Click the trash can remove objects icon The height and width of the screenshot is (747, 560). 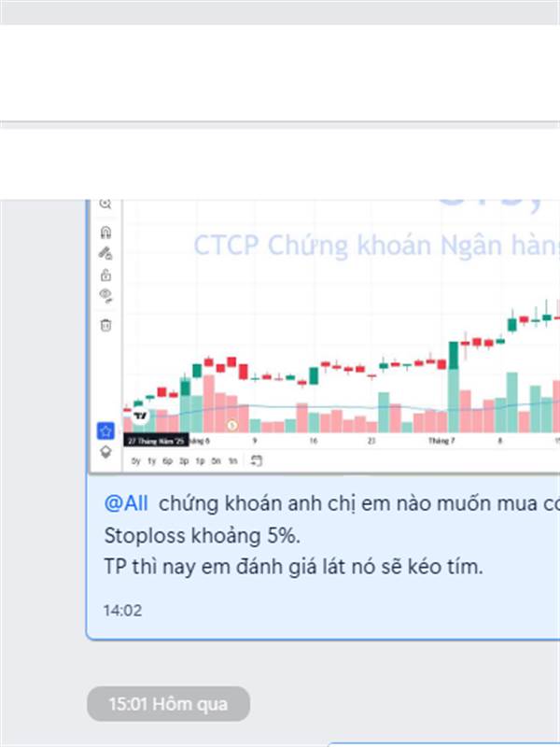tap(105, 325)
